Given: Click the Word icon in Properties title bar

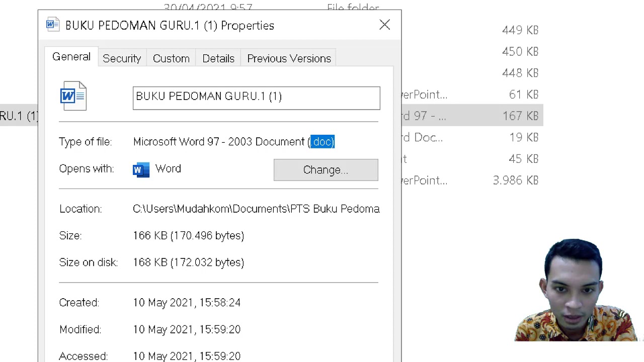Looking at the screenshot, I should click(x=52, y=25).
